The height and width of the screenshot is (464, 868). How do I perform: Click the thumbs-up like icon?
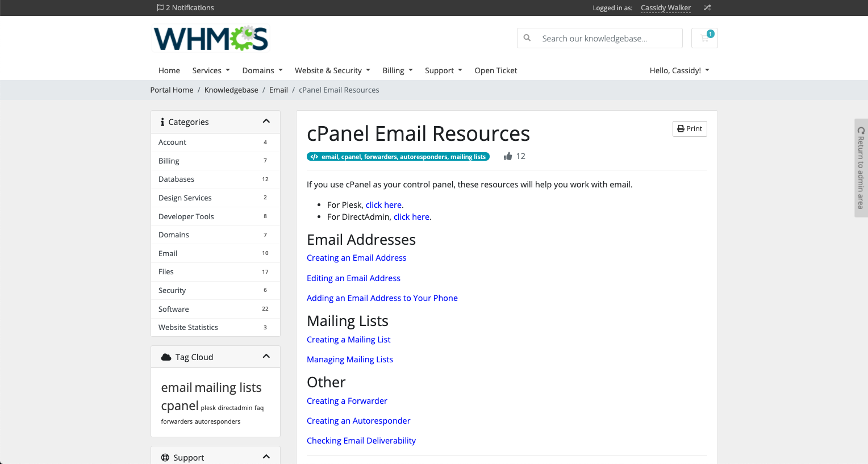[508, 156]
